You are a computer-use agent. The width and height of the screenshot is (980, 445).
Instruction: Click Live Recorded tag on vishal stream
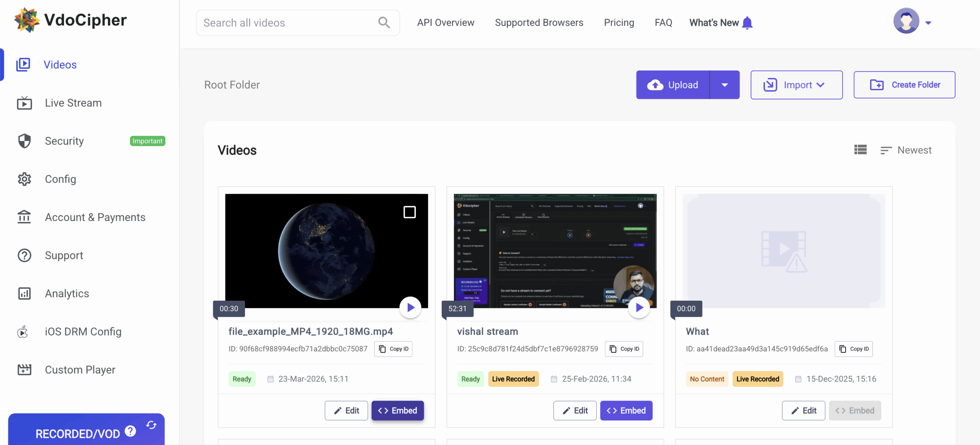click(513, 379)
